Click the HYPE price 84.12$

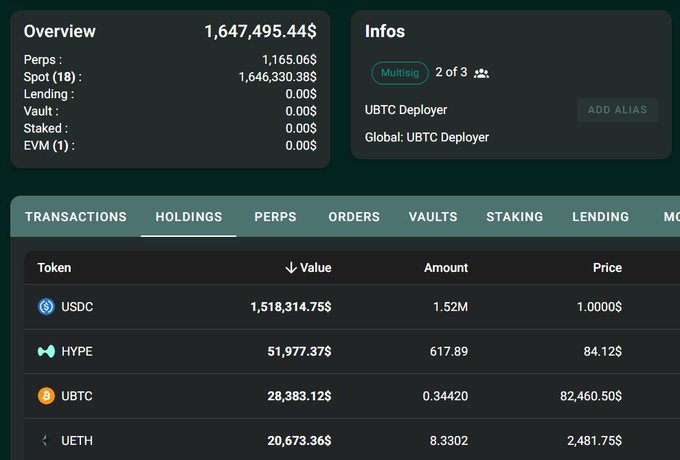coord(603,351)
